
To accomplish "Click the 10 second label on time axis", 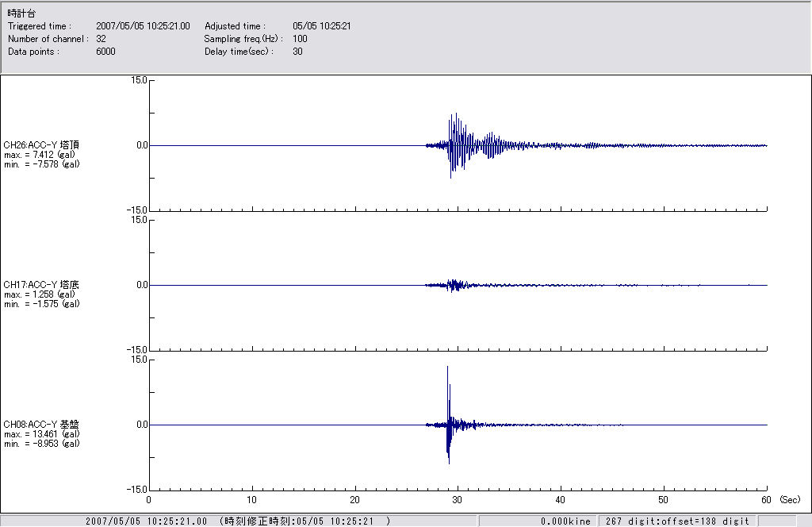I will point(251,500).
